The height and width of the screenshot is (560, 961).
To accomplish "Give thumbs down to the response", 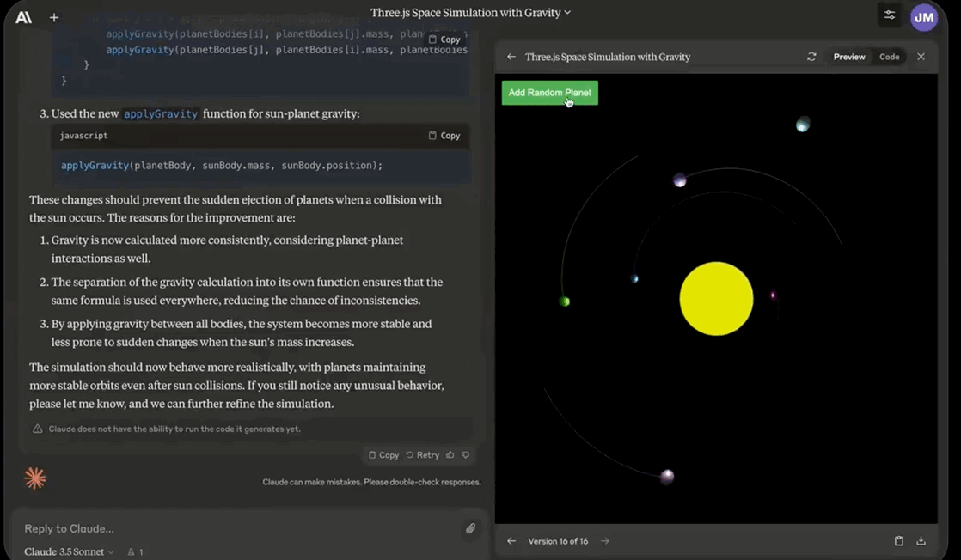I will click(466, 454).
